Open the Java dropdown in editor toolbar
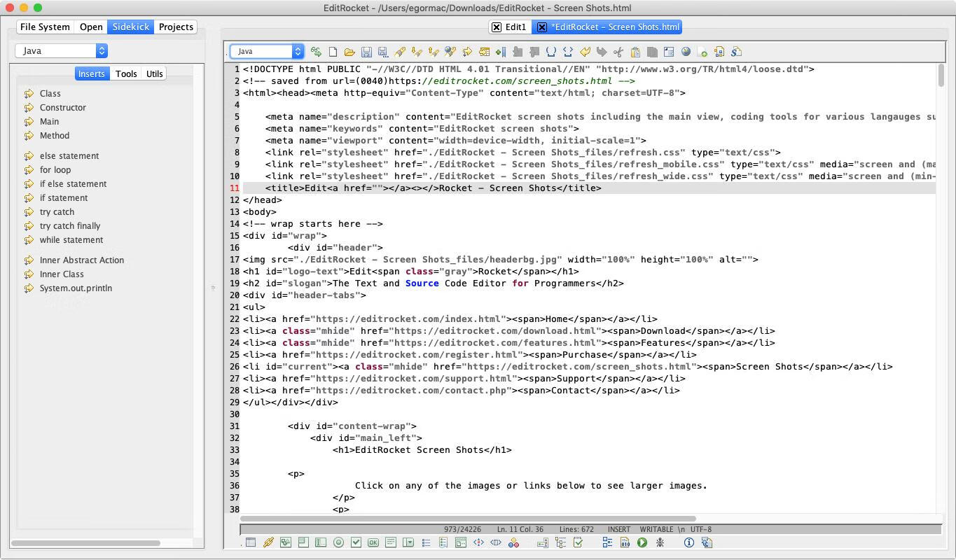Screen dimensions: 956x560 click(x=267, y=51)
